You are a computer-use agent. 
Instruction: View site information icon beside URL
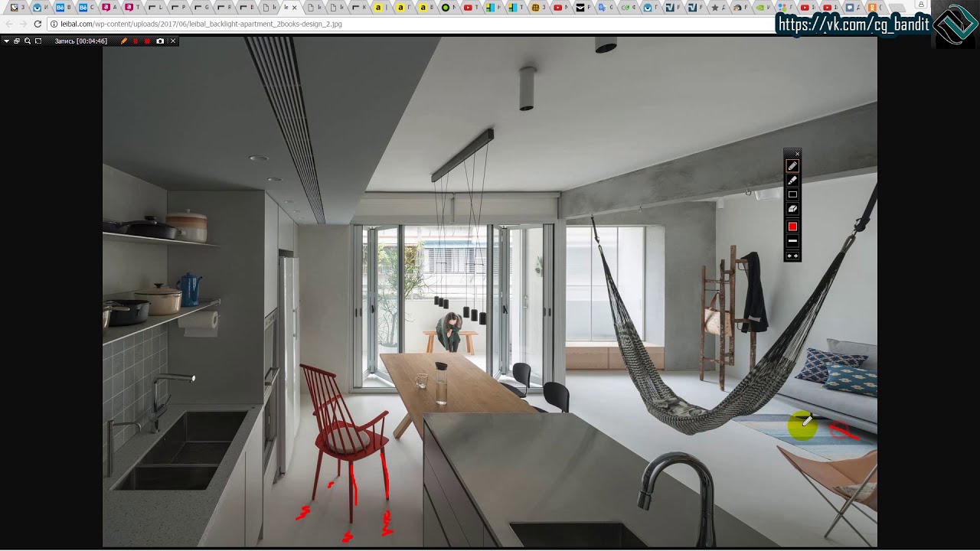(x=54, y=24)
